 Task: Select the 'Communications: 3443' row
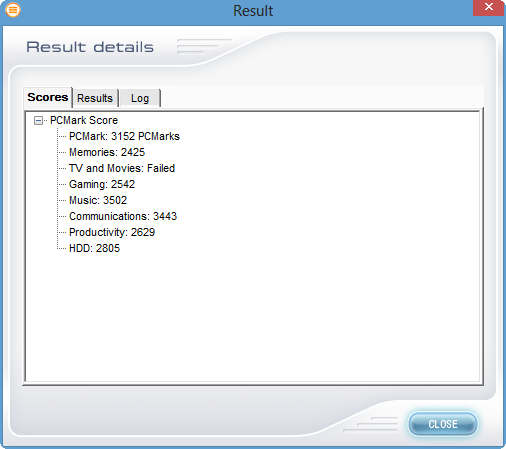(x=123, y=216)
